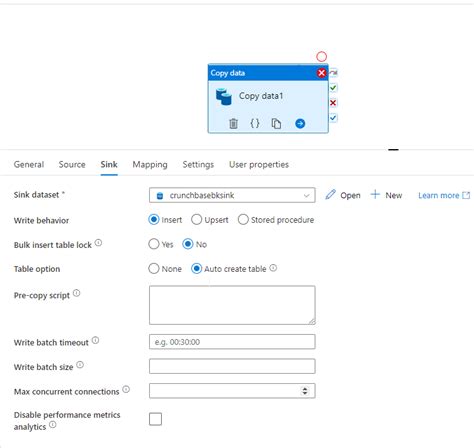Follow the Learn more link

pos(444,195)
